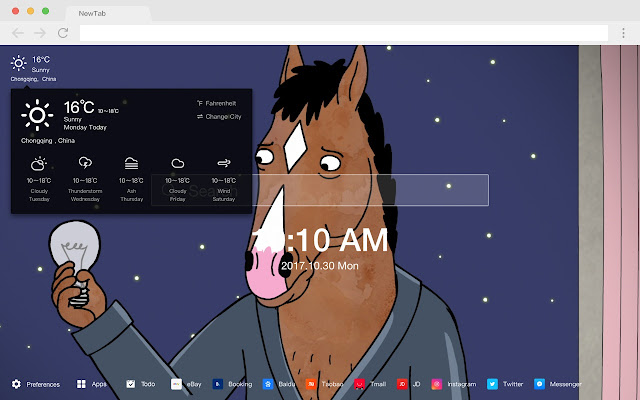Click the clock time display
This screenshot has width=640, height=400.
pos(320,240)
